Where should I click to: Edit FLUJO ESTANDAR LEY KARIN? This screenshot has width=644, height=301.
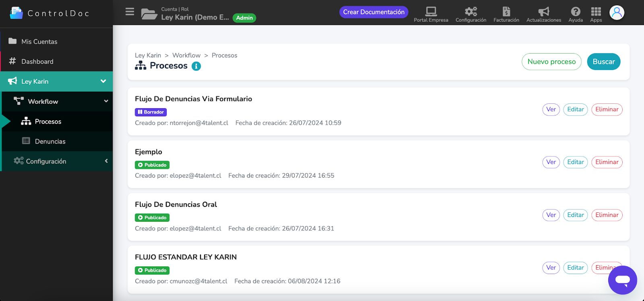(x=576, y=268)
